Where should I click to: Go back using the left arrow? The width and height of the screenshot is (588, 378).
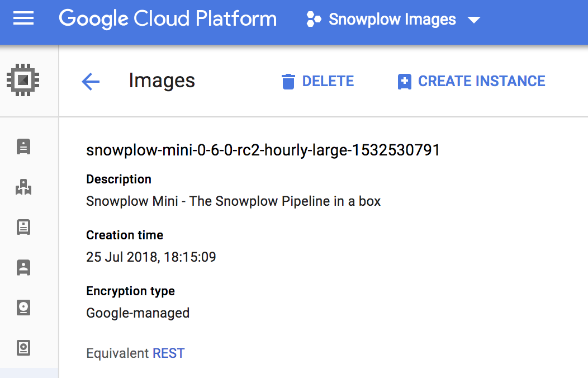pyautogui.click(x=91, y=82)
